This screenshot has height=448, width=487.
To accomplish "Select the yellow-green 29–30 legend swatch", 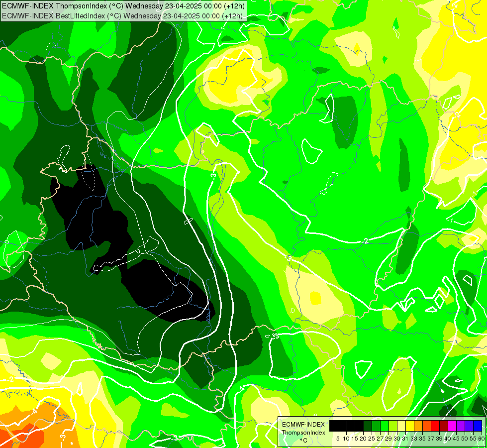I will click(x=393, y=426).
